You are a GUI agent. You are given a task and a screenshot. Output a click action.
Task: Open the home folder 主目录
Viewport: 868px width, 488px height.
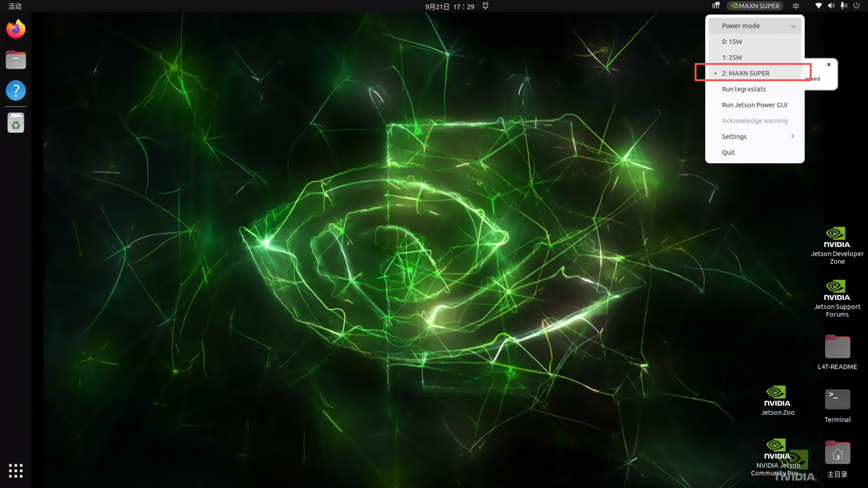pos(837,459)
